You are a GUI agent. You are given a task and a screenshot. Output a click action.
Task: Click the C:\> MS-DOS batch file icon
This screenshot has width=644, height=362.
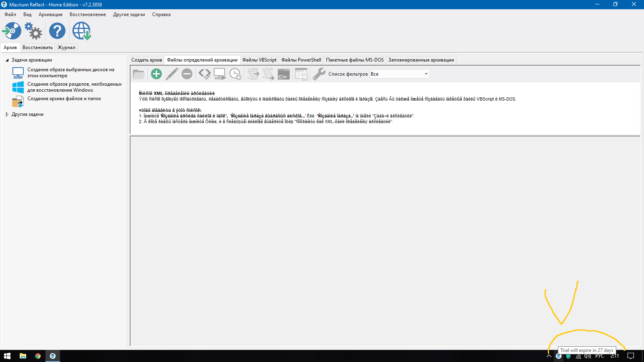283,74
